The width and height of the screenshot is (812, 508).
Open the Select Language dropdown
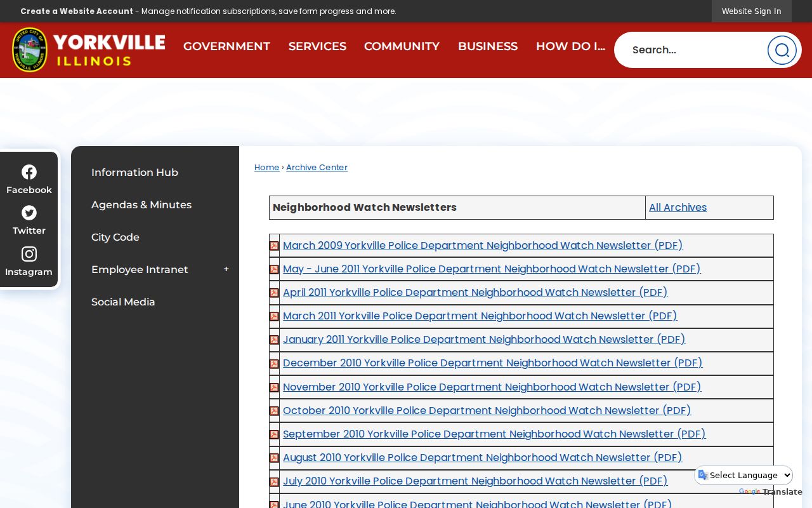[744, 475]
